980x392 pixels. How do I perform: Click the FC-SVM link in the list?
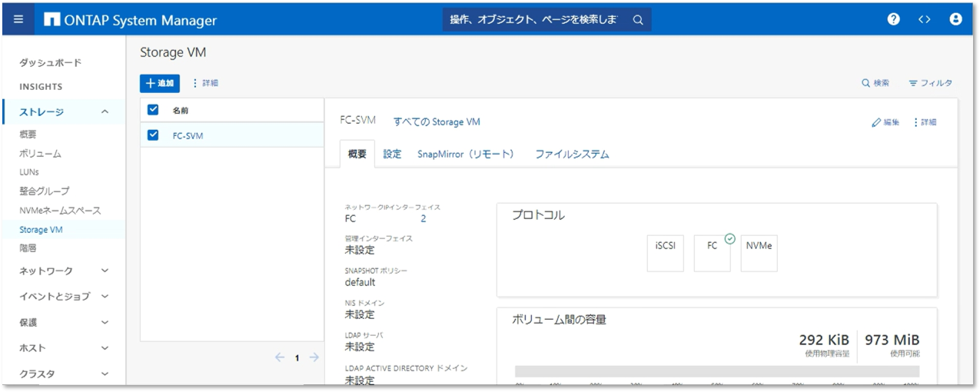(188, 135)
